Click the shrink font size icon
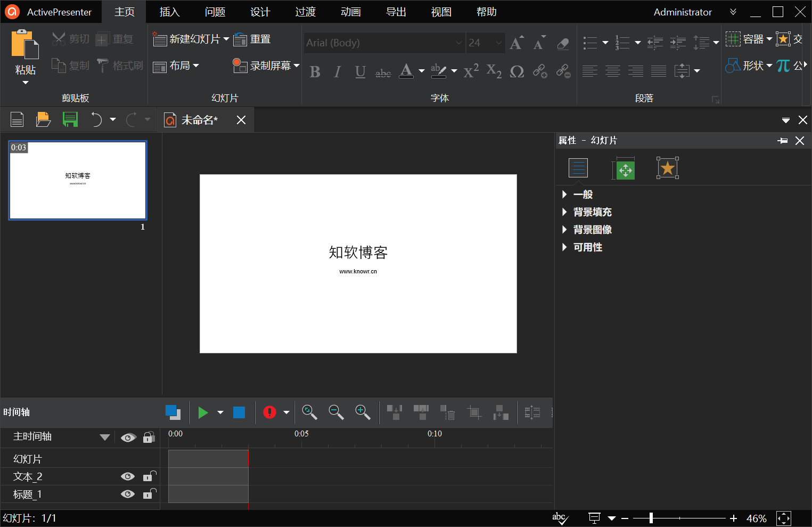 pos(539,43)
